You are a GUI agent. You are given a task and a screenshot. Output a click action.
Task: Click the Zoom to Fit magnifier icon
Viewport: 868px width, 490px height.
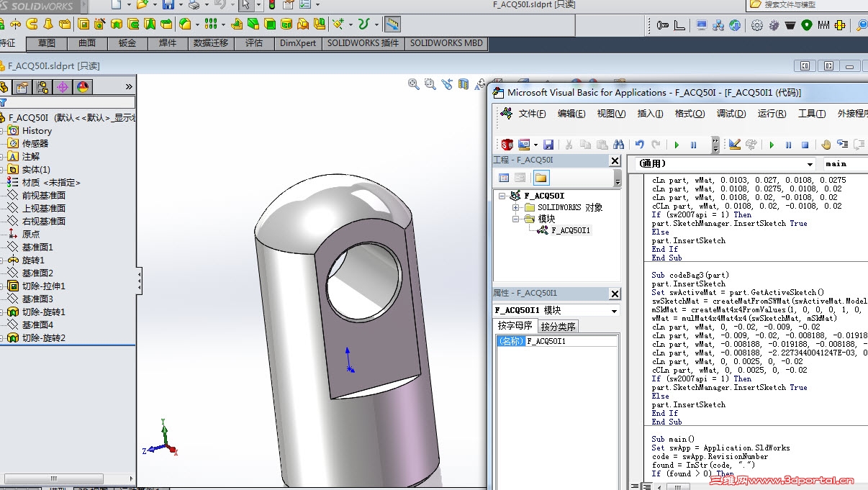click(414, 84)
